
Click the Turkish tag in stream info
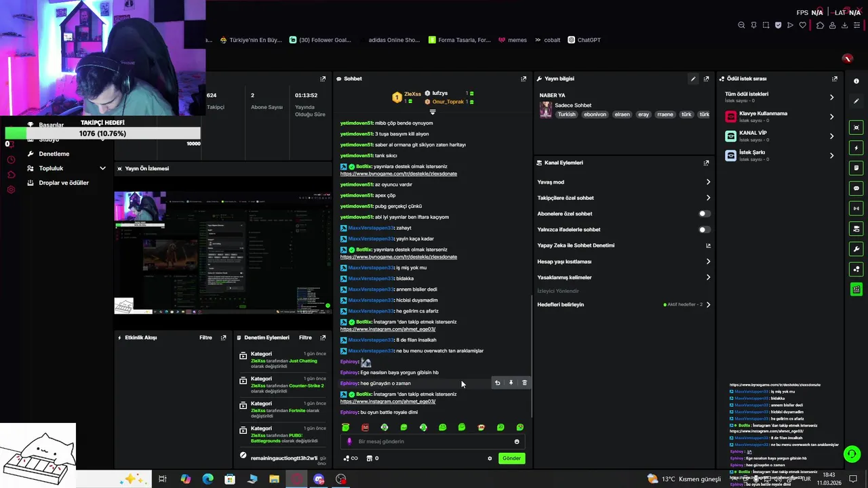pos(566,115)
